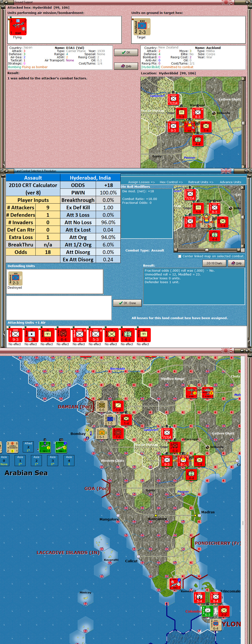252x644 pixels.
Task: Select tan 6-6 unit near Damian
Action: (x=102, y=406)
